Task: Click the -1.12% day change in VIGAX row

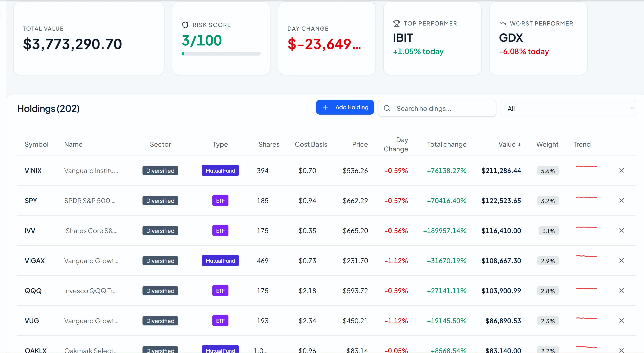Action: point(396,261)
